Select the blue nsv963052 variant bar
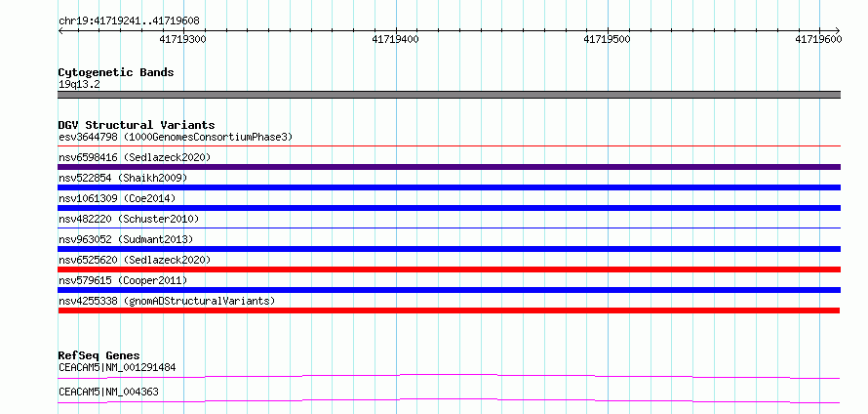 click(x=449, y=249)
